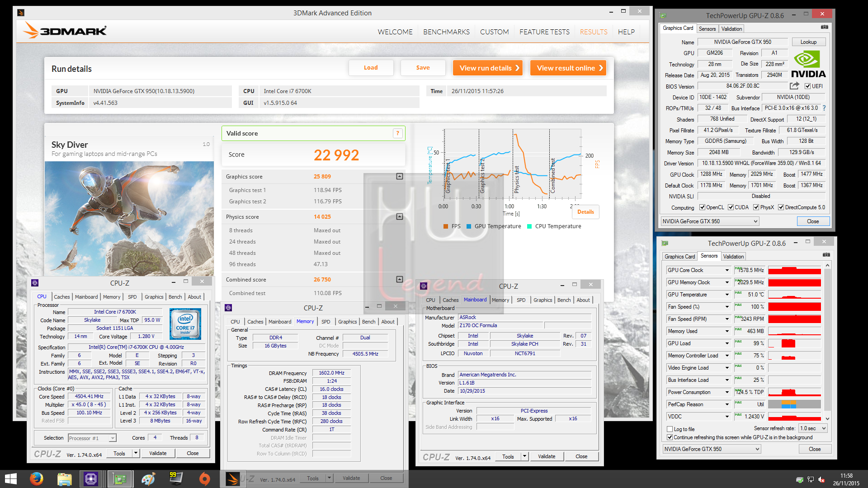Open FEATURE TESTS in 3DMark
Screen dimensions: 868x488
coord(544,32)
